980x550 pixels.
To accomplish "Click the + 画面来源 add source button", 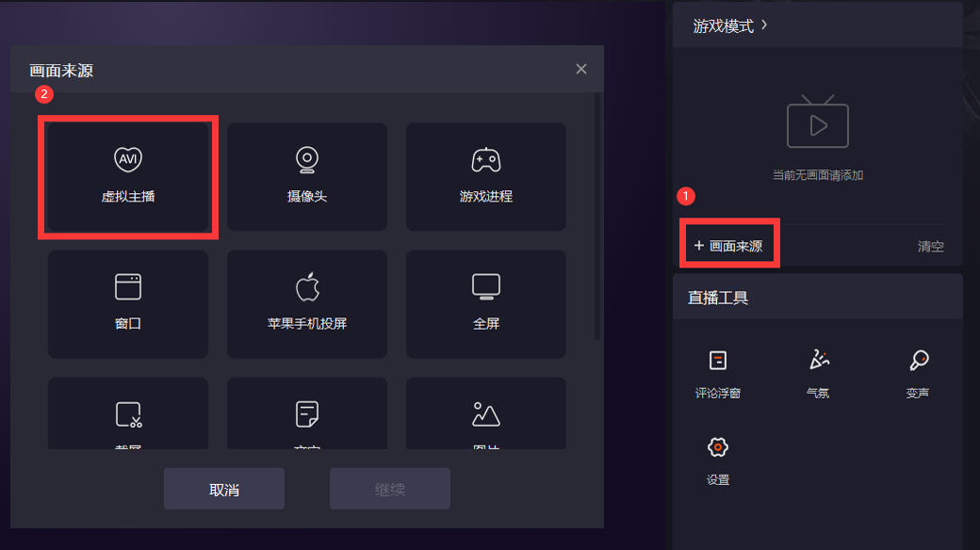I will 728,246.
